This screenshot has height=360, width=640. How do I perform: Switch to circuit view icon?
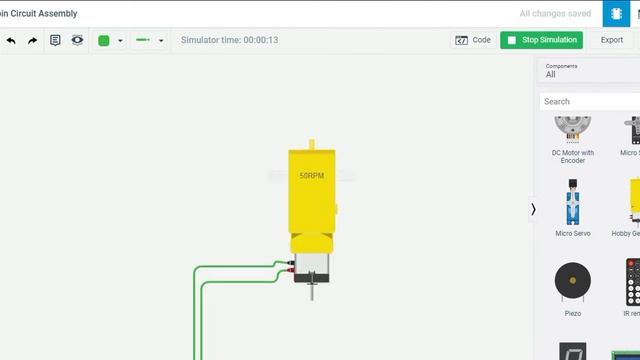click(616, 13)
